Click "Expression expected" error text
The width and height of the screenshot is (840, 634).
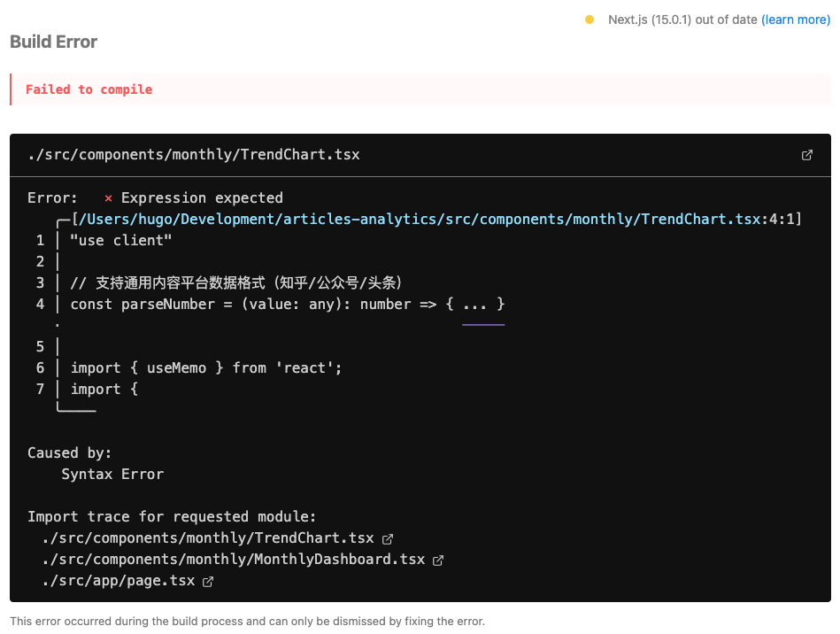202,198
